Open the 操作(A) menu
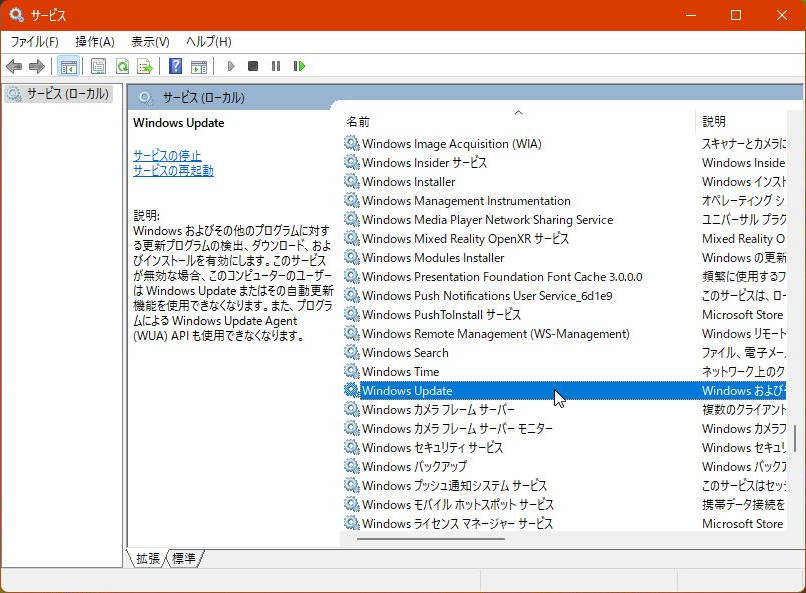Image resolution: width=806 pixels, height=593 pixels. pos(95,41)
